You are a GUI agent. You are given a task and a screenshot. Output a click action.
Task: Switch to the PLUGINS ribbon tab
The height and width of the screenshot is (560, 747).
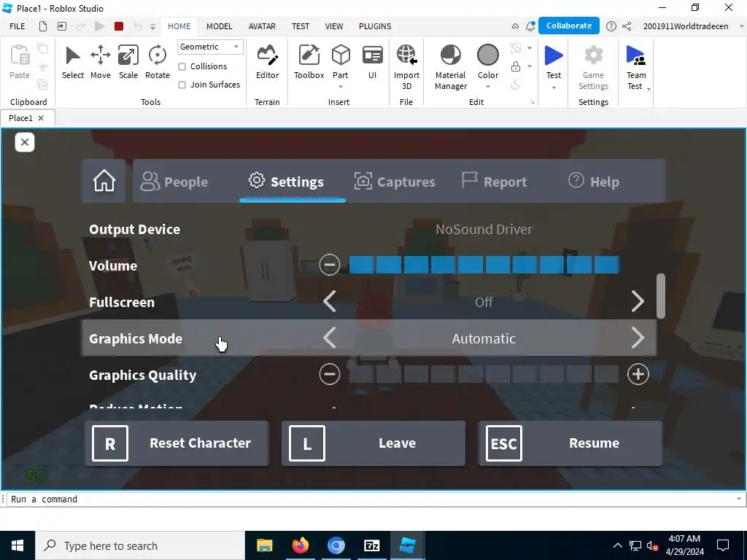375,26
